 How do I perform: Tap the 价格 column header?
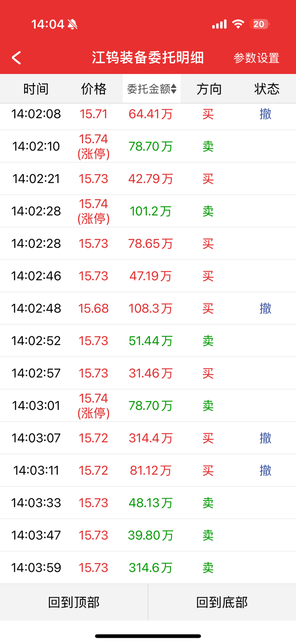(x=93, y=89)
